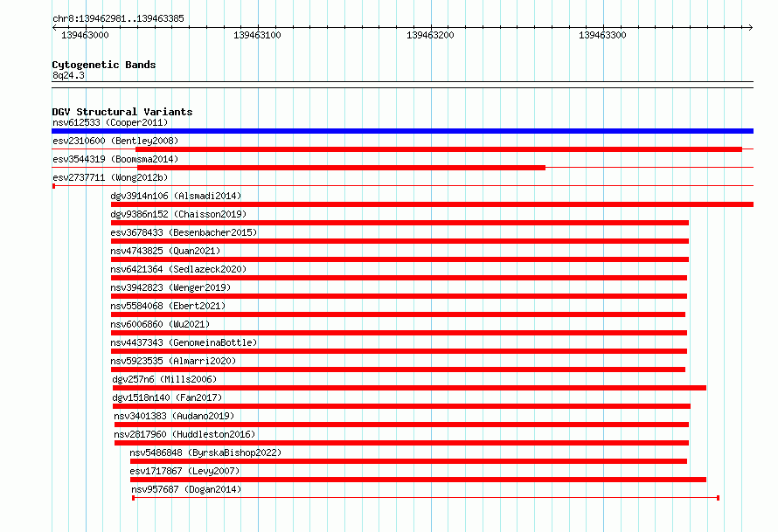The width and height of the screenshot is (778, 532).
Task: Click the nsv5486848 red variant bar
Action: pos(408,461)
